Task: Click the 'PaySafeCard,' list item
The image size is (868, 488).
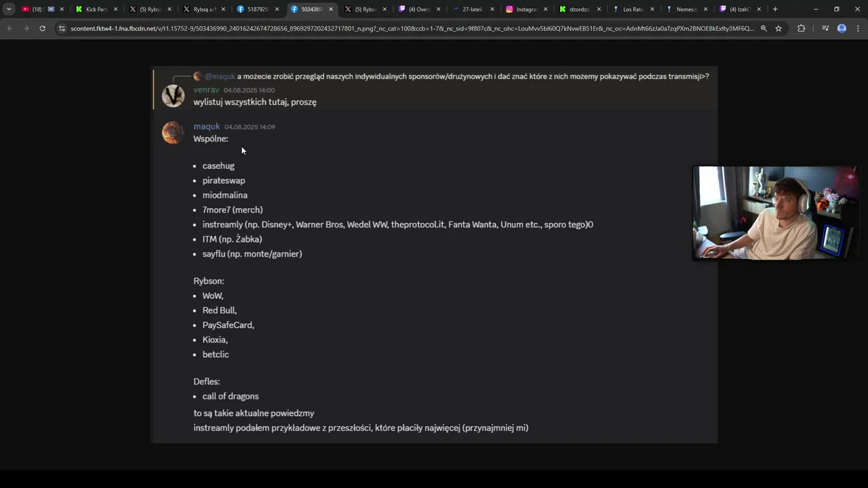Action: pyautogui.click(x=228, y=325)
